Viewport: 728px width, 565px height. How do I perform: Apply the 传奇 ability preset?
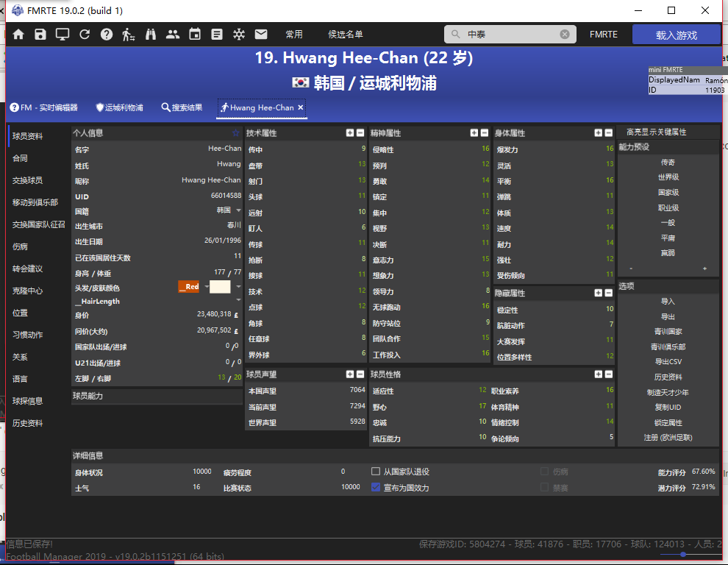(668, 162)
